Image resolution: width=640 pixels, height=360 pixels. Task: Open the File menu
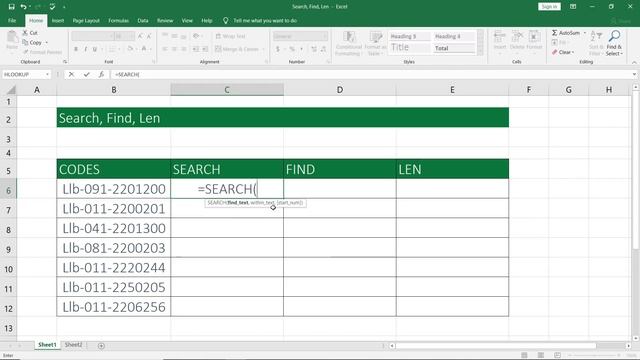pos(12,20)
